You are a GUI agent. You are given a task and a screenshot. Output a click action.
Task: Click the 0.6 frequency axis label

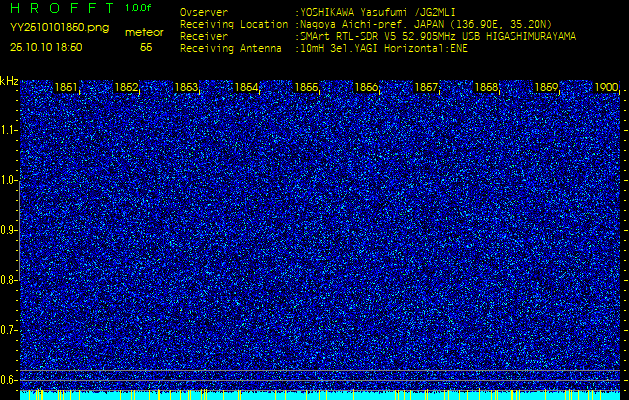[8, 380]
